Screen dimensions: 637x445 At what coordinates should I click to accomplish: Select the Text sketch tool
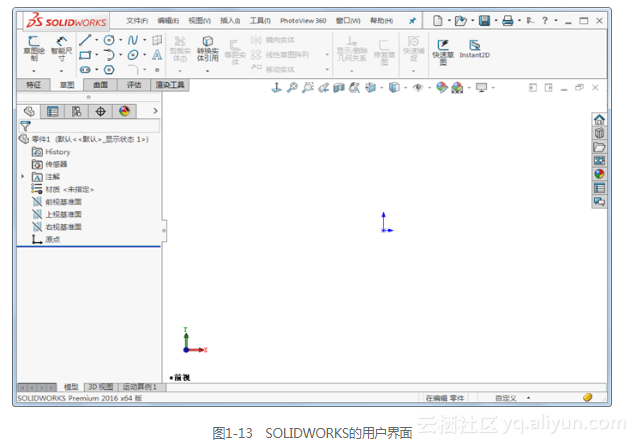[157, 55]
